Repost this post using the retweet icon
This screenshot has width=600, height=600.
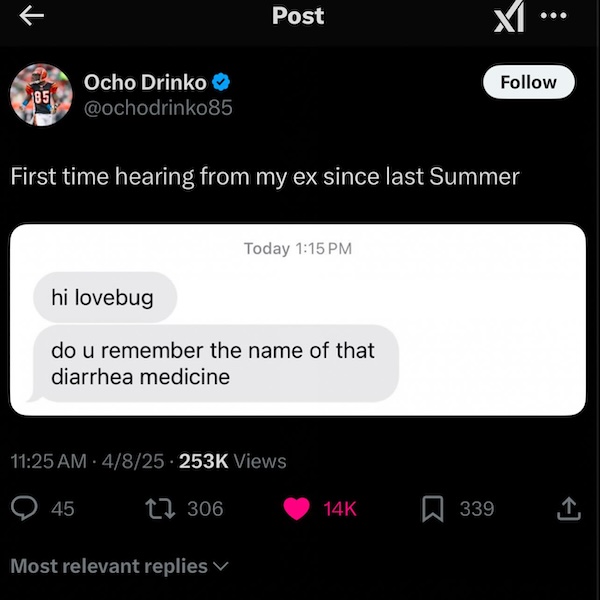click(x=157, y=509)
